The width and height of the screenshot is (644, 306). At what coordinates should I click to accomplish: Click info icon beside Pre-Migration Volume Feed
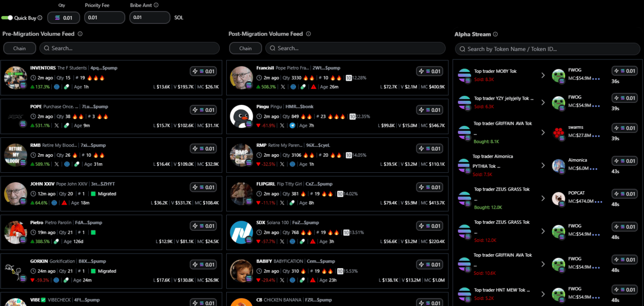click(80, 34)
